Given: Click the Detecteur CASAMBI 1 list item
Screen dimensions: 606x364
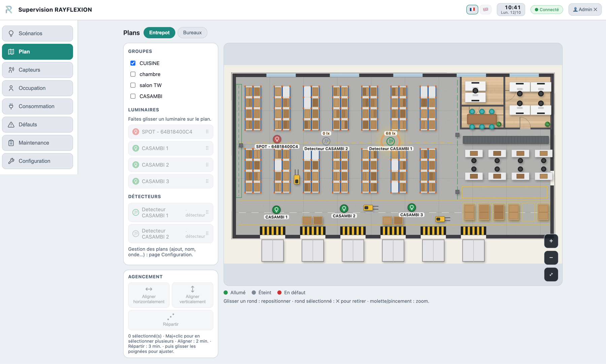Looking at the screenshot, I should pos(171,212).
